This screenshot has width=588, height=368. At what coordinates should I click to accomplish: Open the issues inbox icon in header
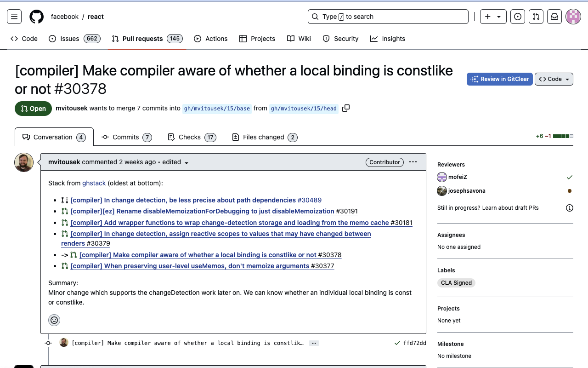pyautogui.click(x=518, y=17)
